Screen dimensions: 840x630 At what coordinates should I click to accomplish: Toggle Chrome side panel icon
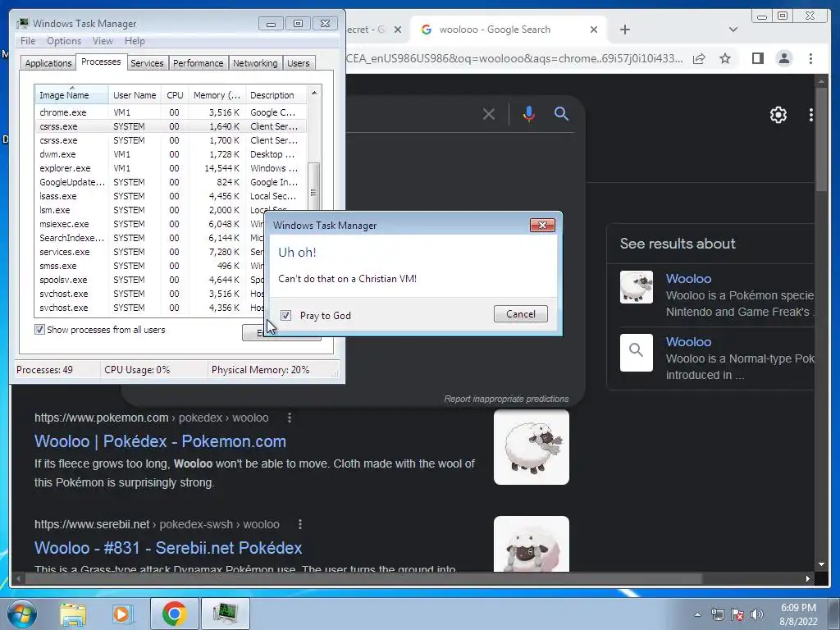757,58
